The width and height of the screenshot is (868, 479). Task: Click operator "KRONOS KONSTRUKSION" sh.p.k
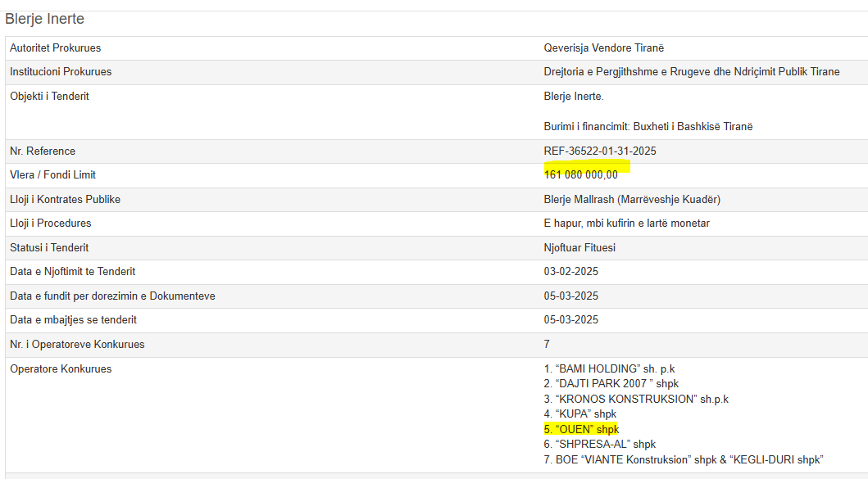[x=636, y=399]
